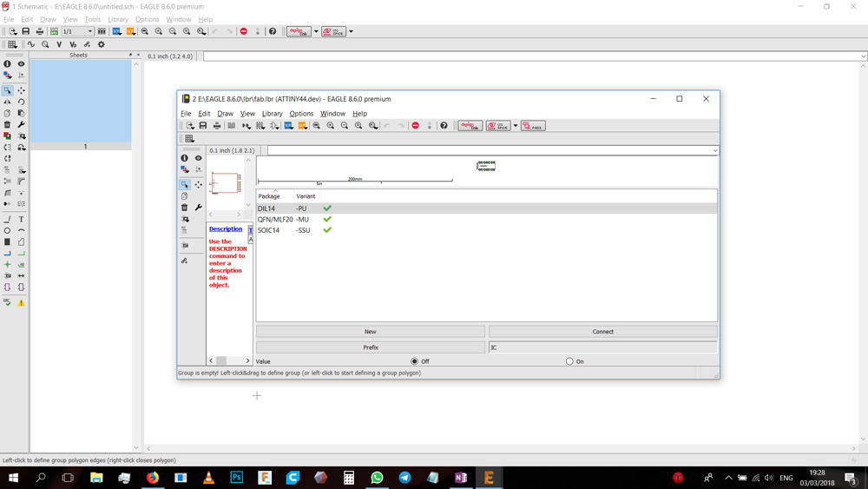The image size is (868, 489).
Task: Click the ATTINY44 symbol preview thumbnail
Action: tap(226, 182)
